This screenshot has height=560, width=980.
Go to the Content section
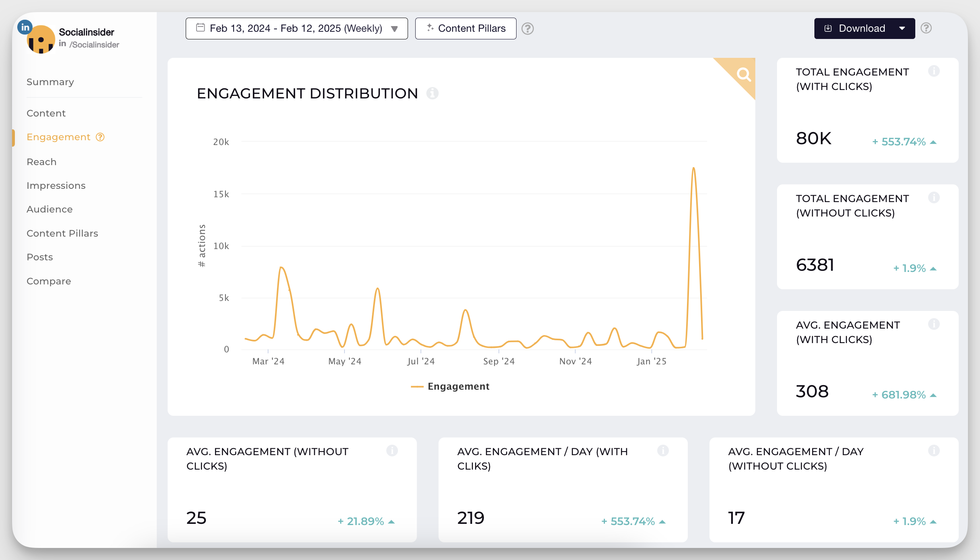pyautogui.click(x=46, y=113)
